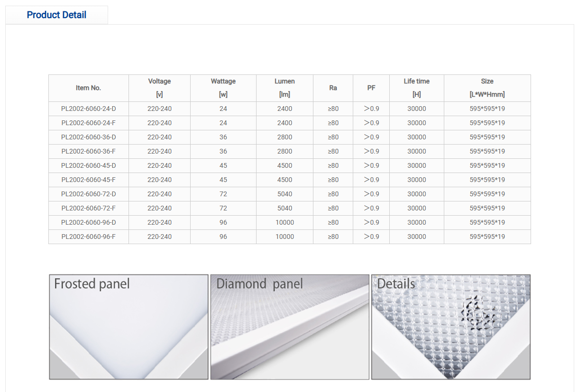Screen dimensions: 578x392
Task: Select item number PL2002-6060-72-F
Action: [x=89, y=208]
